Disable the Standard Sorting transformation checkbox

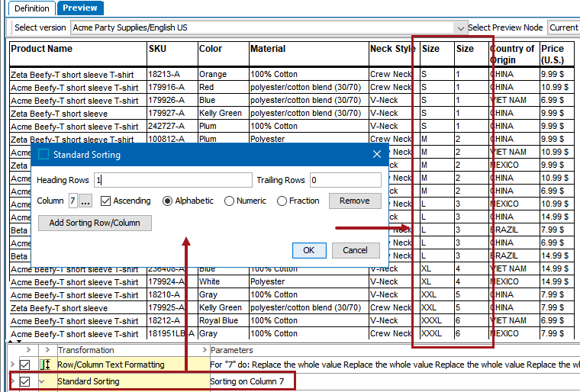[25, 381]
